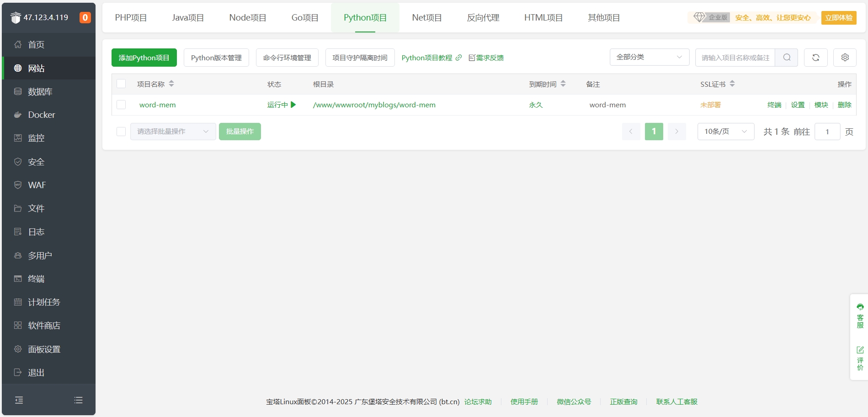Expand the 全部分类 category dropdown
868x417 pixels.
649,58
